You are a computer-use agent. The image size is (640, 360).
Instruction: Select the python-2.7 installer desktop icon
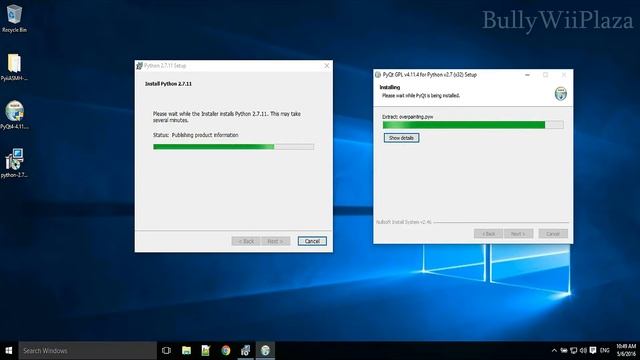coord(14,163)
